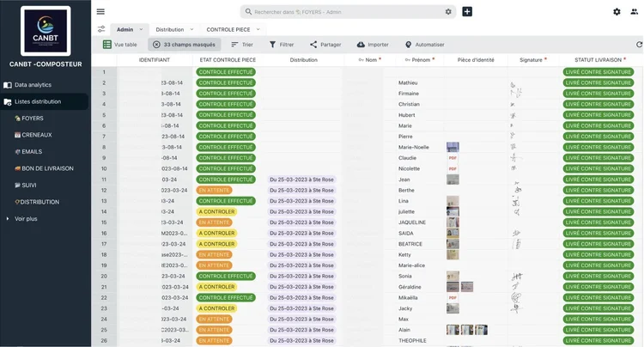Open the FOYERS sidebar item
Viewport: 644px width, 347px height.
tap(28, 119)
